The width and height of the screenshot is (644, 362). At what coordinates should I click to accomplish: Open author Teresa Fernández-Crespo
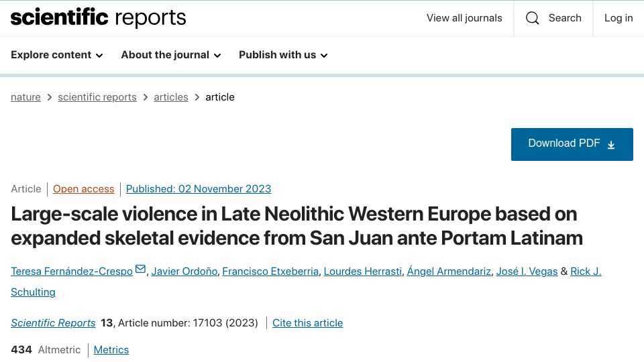[x=72, y=271]
